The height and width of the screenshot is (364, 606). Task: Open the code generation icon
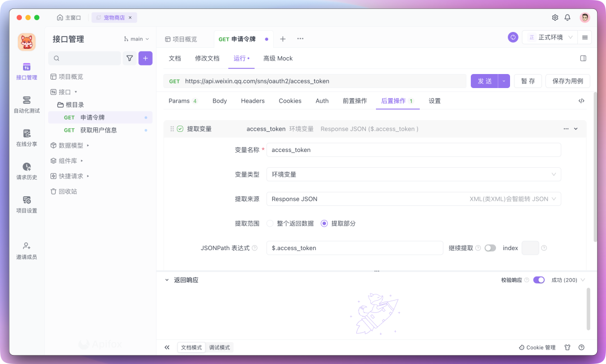click(581, 101)
